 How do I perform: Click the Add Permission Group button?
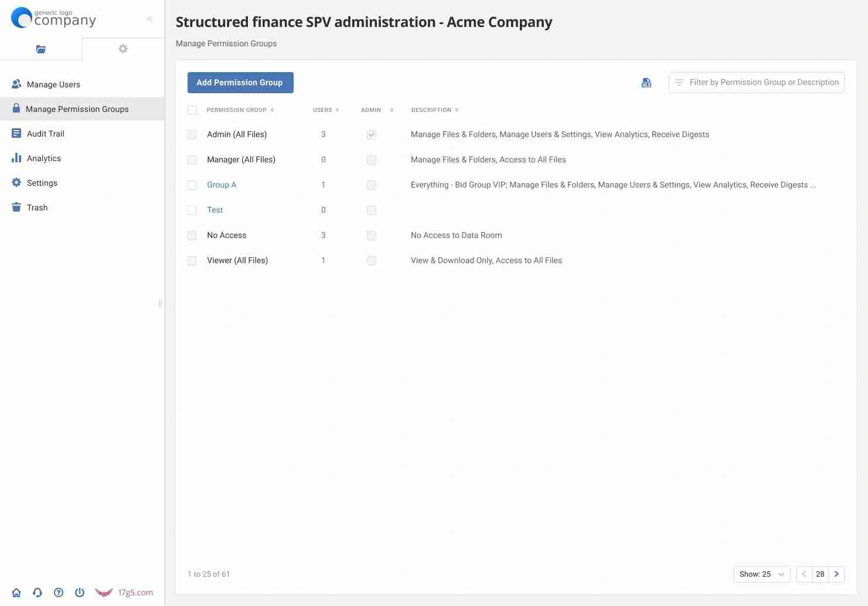[240, 83]
